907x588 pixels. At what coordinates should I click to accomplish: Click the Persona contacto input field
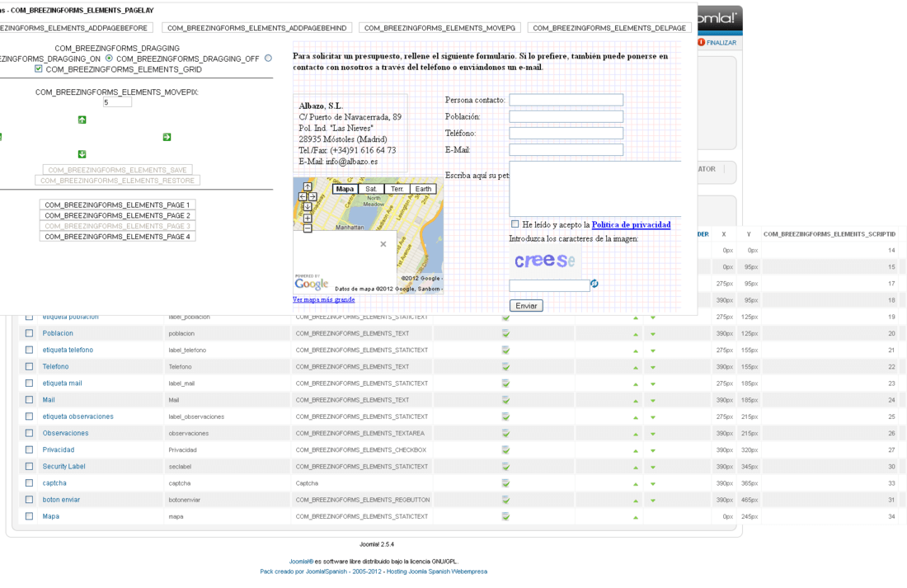pos(566,100)
